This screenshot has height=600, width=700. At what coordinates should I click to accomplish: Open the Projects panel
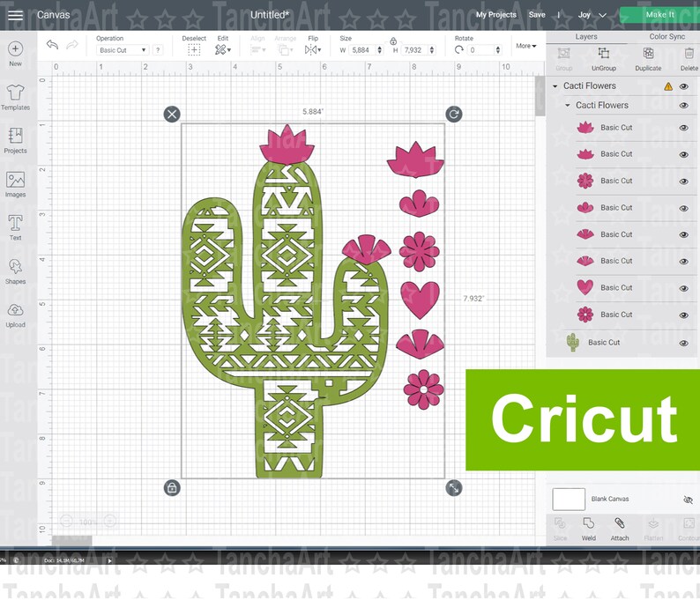tap(15, 136)
